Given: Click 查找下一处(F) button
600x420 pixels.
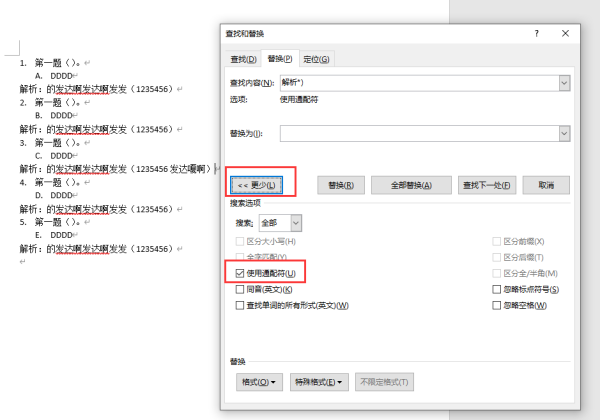Looking at the screenshot, I should (487, 185).
